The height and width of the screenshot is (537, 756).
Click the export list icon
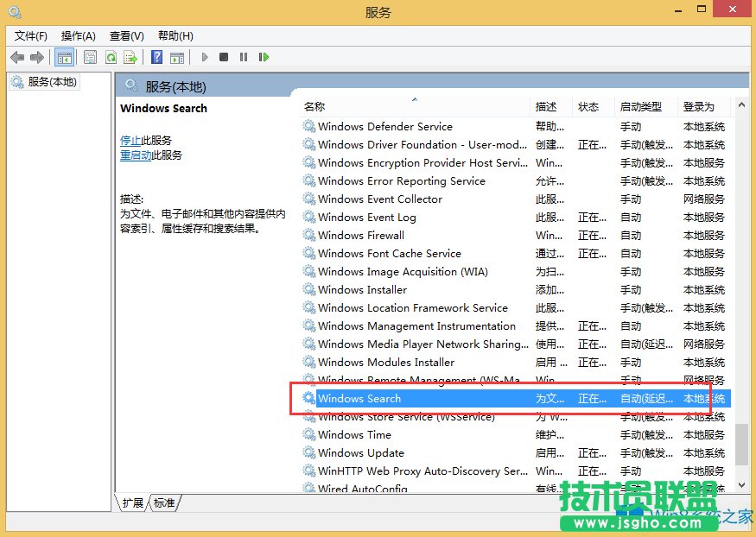point(130,57)
